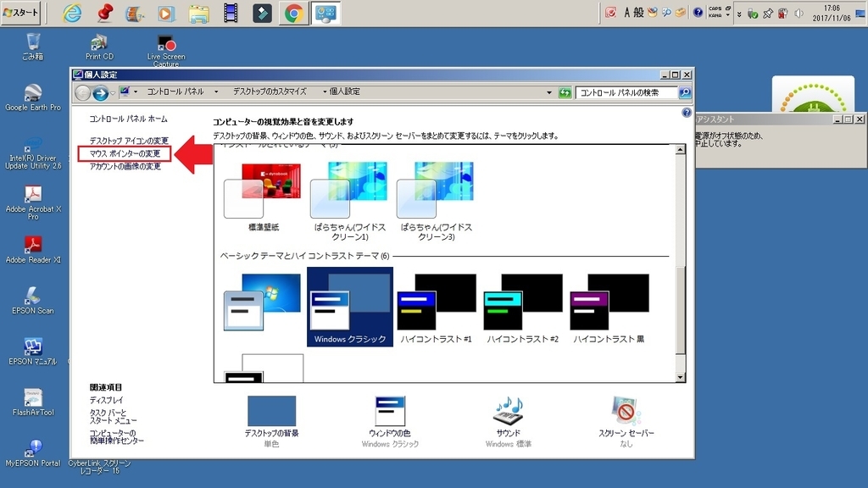This screenshot has height=488, width=868.
Task: Click the コントロール パネル breadcrumb
Action: [x=175, y=91]
